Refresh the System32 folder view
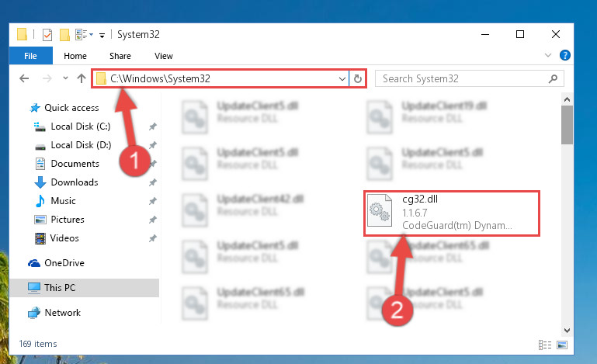This screenshot has width=597, height=364. (x=358, y=79)
